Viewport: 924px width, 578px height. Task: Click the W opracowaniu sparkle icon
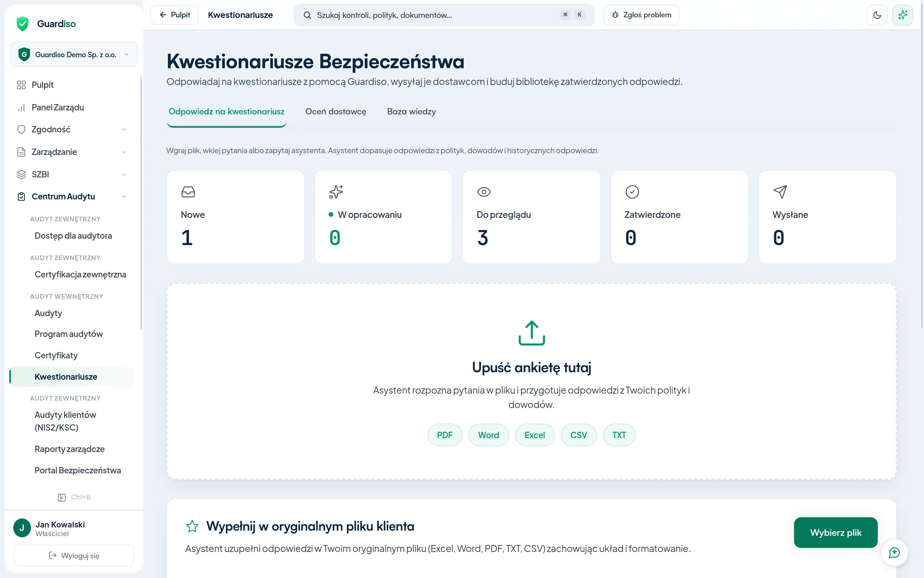coord(336,192)
